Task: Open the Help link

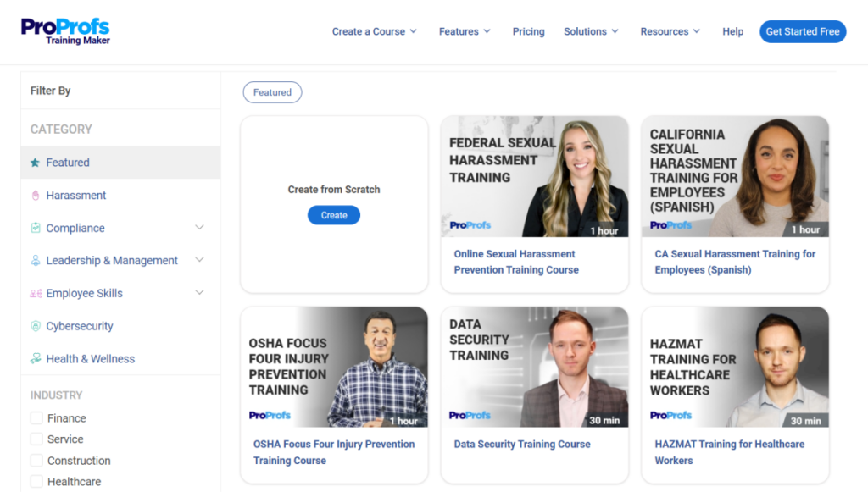Action: (732, 31)
